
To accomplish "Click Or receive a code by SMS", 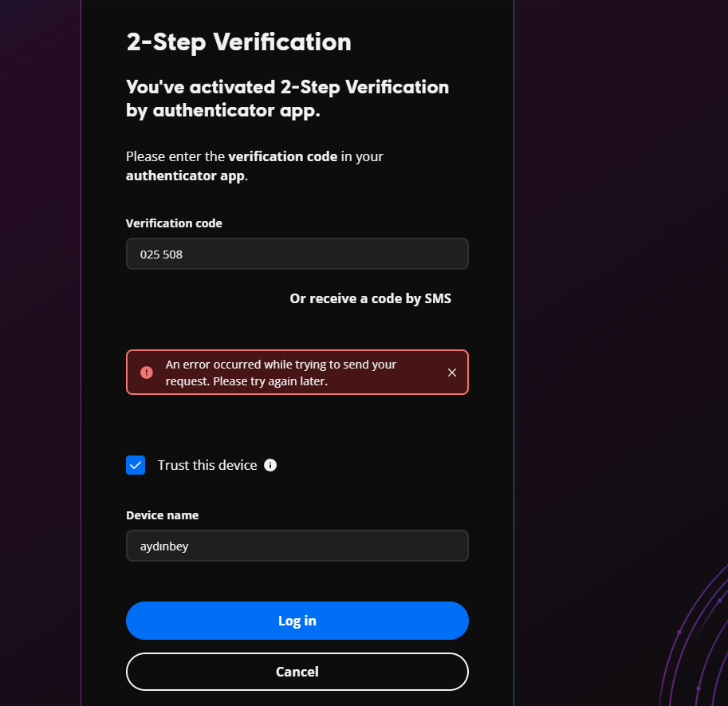I will click(x=371, y=298).
